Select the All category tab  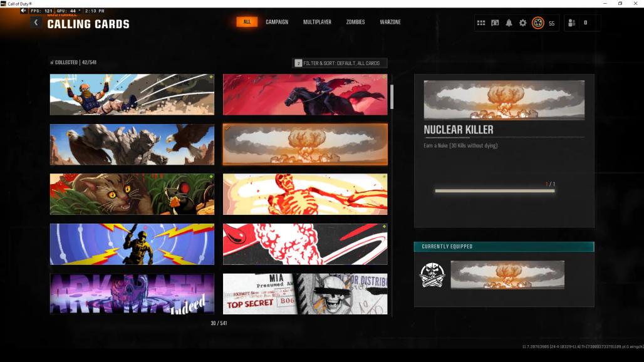coord(247,22)
